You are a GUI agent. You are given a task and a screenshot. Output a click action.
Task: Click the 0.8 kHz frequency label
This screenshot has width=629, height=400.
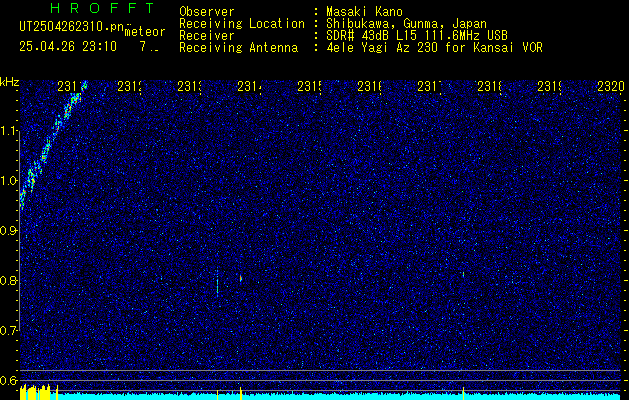click(9, 280)
